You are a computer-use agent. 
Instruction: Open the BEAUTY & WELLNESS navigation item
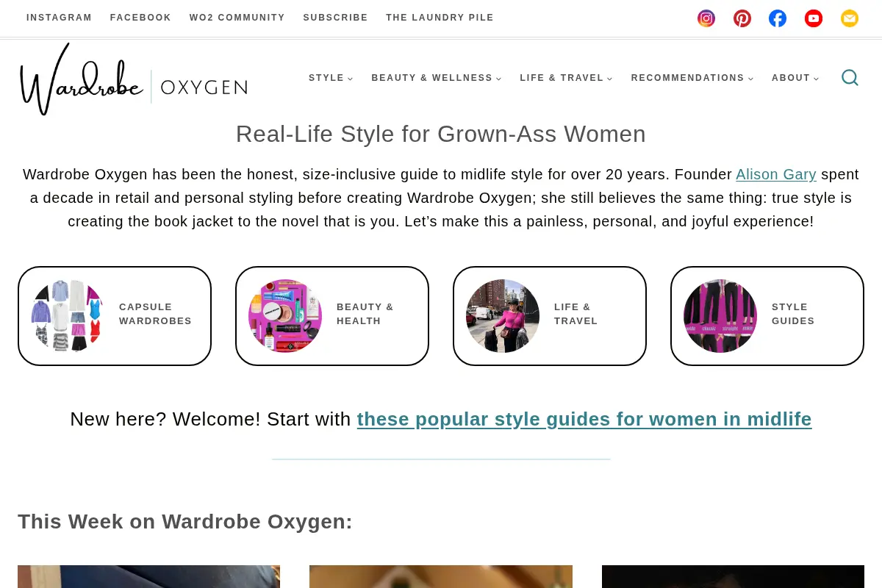click(431, 78)
